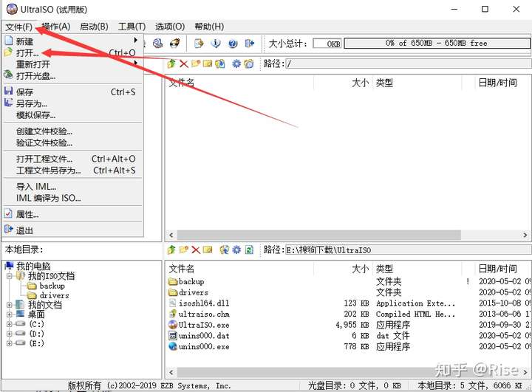The height and width of the screenshot is (392, 532).
Task: Select the 我的电脑 tree root
Action: click(33, 267)
